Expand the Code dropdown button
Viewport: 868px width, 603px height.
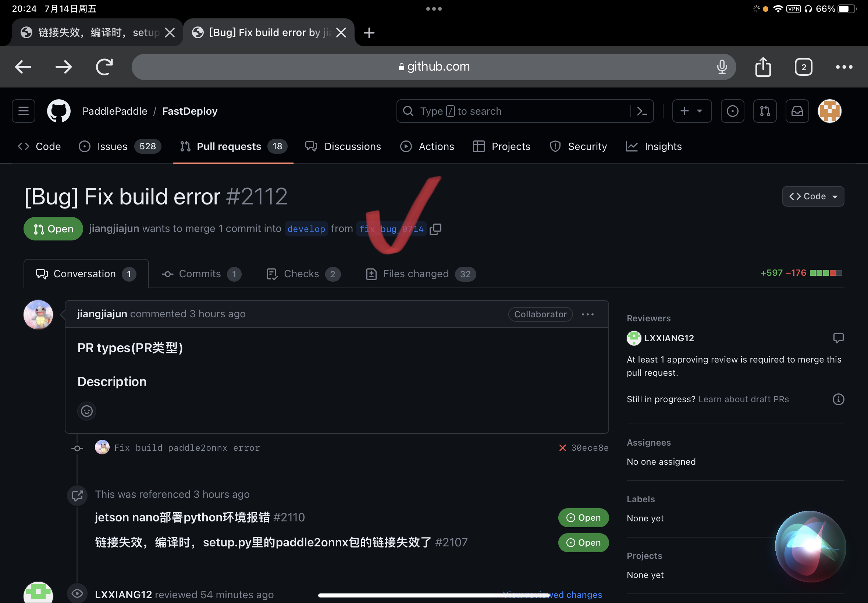[812, 196]
